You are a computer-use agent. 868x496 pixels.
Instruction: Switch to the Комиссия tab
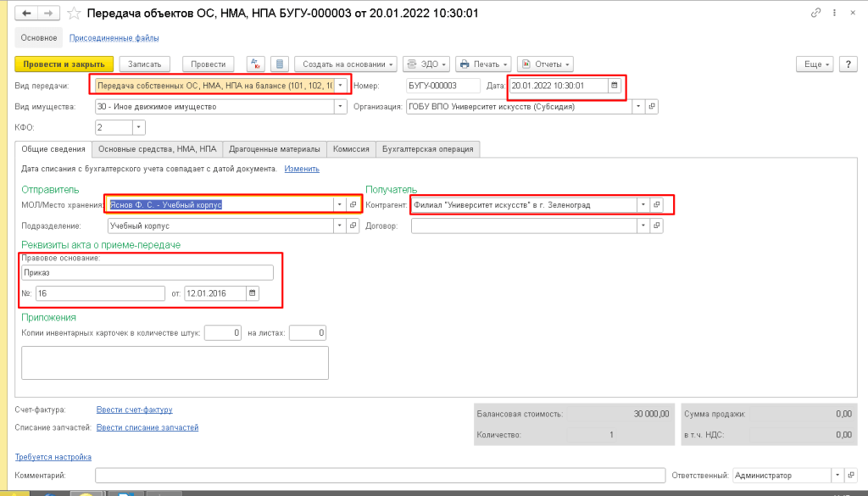coord(351,149)
